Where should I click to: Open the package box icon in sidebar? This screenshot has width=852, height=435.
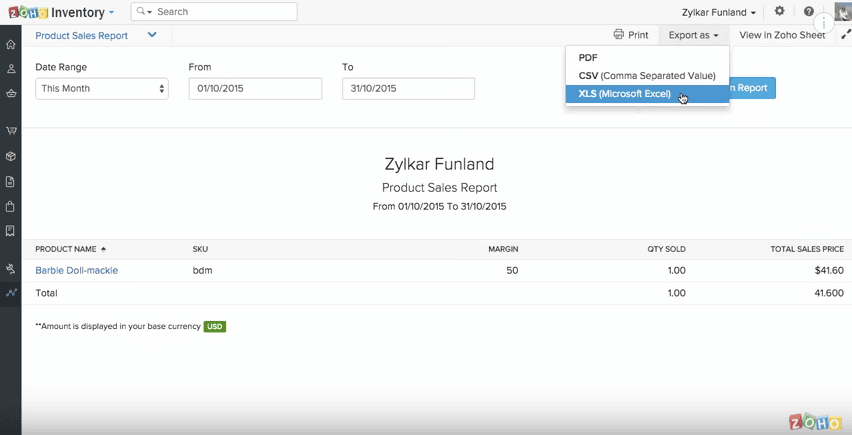coord(10,156)
